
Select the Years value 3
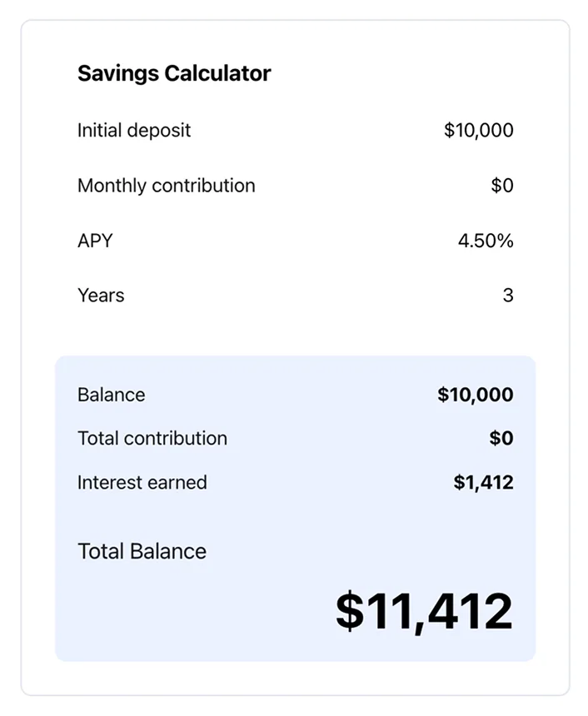(510, 296)
